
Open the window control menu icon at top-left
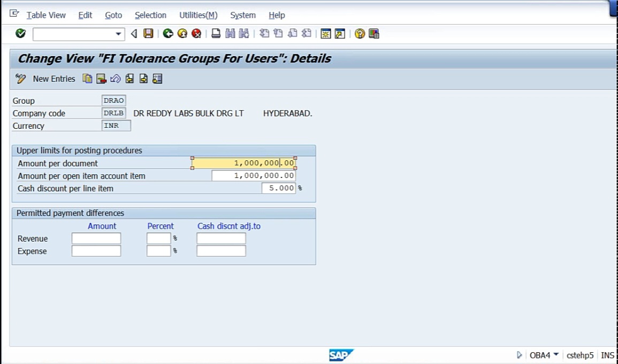tap(14, 14)
